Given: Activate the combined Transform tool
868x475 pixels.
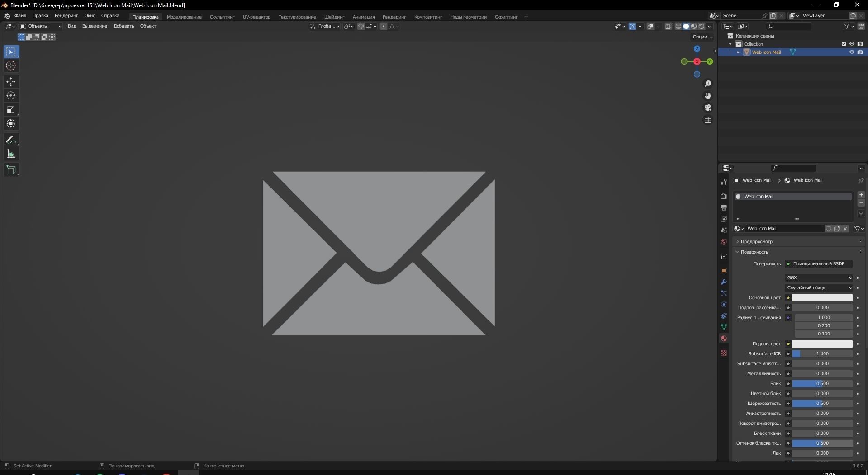Looking at the screenshot, I should [11, 124].
